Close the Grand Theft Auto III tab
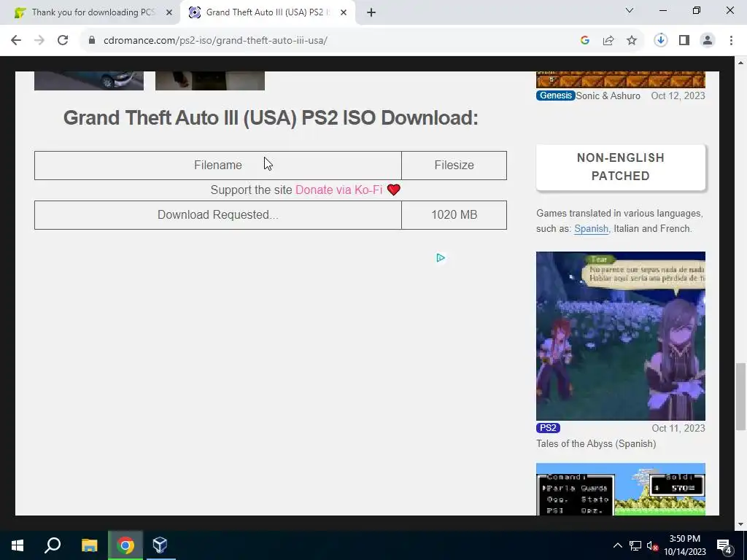This screenshot has width=747, height=560. click(344, 13)
